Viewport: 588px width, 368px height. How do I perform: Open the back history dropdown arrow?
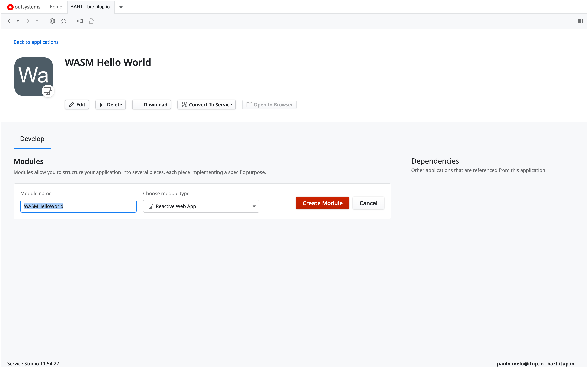[x=18, y=21]
